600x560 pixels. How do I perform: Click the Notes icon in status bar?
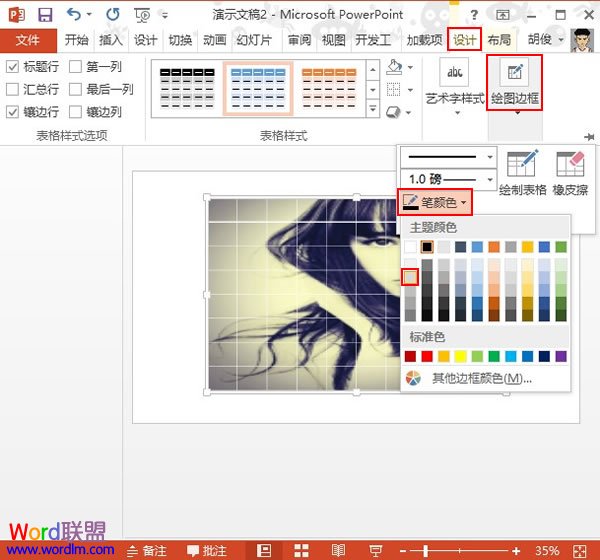pyautogui.click(x=132, y=551)
